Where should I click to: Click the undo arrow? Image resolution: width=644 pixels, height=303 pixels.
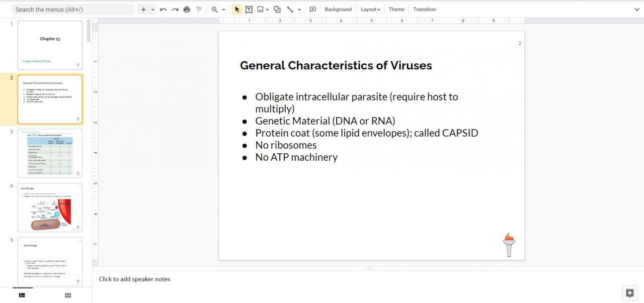pyautogui.click(x=163, y=10)
